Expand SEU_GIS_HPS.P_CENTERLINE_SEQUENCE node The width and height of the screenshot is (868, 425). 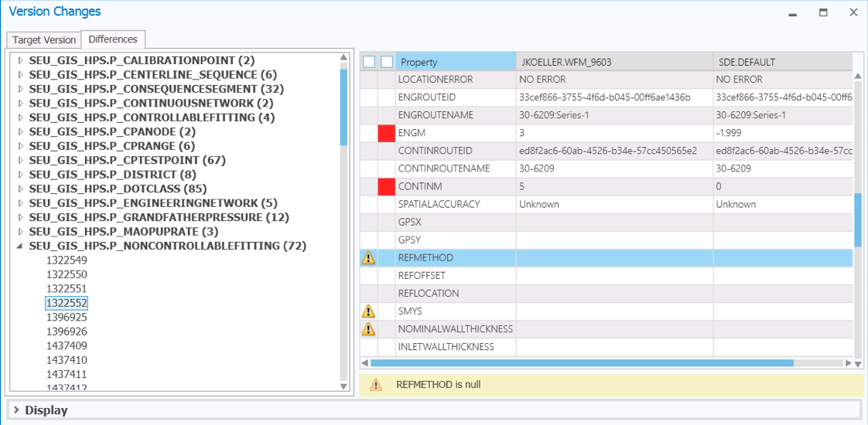click(x=21, y=74)
